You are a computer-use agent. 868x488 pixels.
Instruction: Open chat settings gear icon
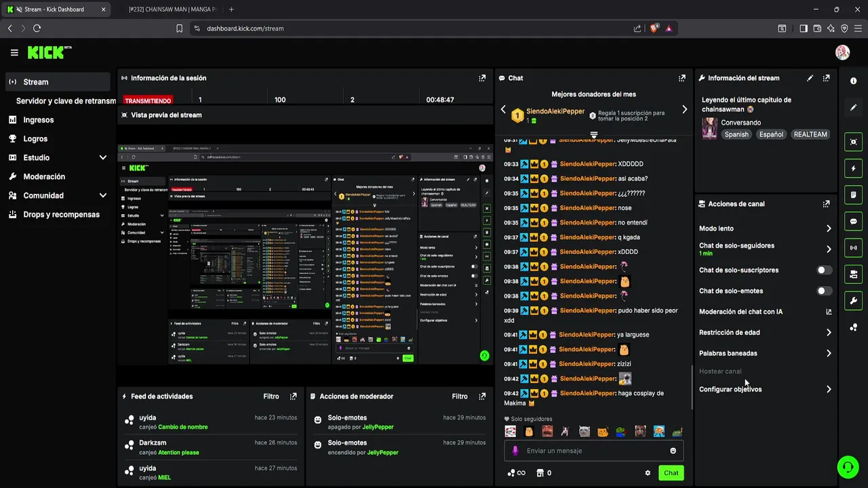[648, 473]
